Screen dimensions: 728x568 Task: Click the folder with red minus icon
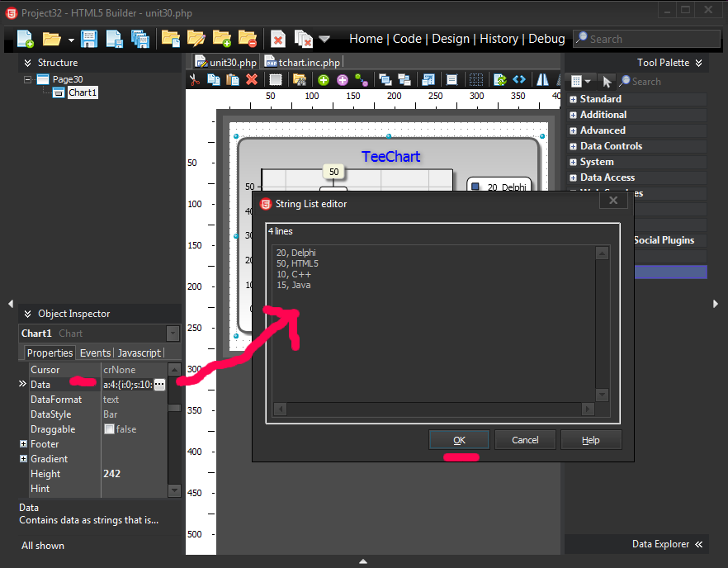tap(247, 39)
